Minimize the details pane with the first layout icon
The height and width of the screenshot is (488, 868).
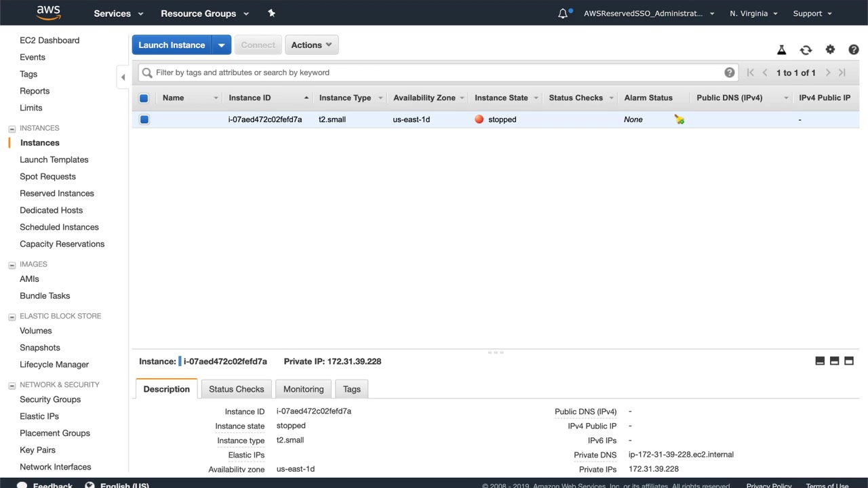pos(820,361)
